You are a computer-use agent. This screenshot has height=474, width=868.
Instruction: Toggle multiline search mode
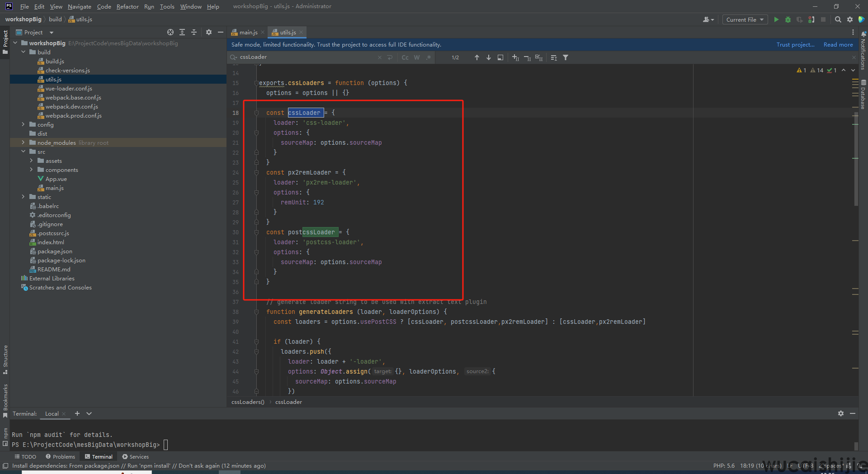point(554,57)
